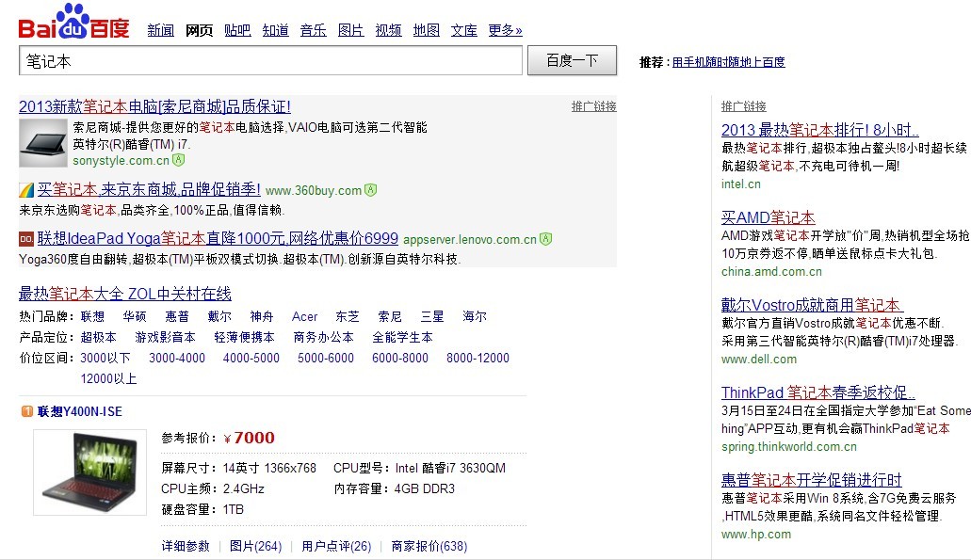Go to the 地图 search tab
Screen dimensions: 971x560
426,30
